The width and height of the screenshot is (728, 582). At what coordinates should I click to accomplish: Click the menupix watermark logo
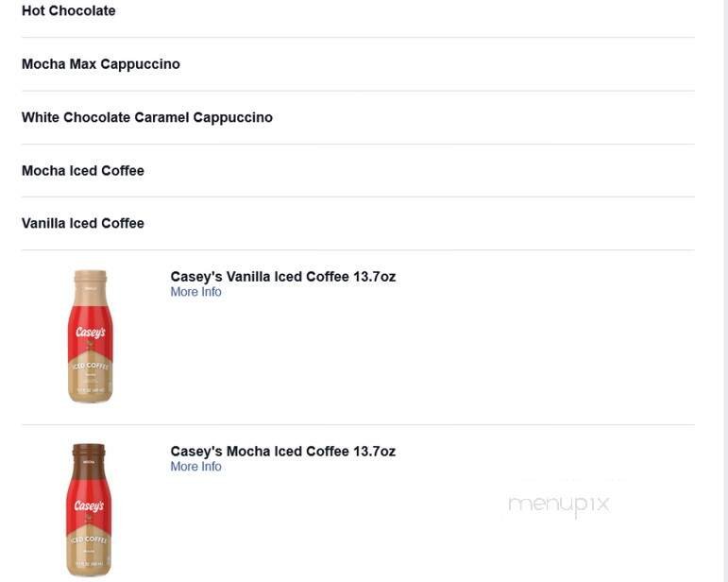(x=559, y=505)
